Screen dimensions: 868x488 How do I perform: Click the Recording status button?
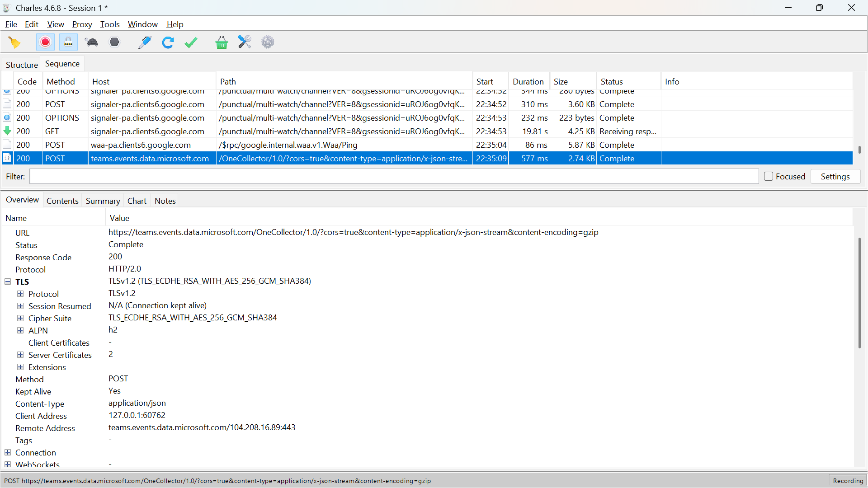[x=848, y=481]
